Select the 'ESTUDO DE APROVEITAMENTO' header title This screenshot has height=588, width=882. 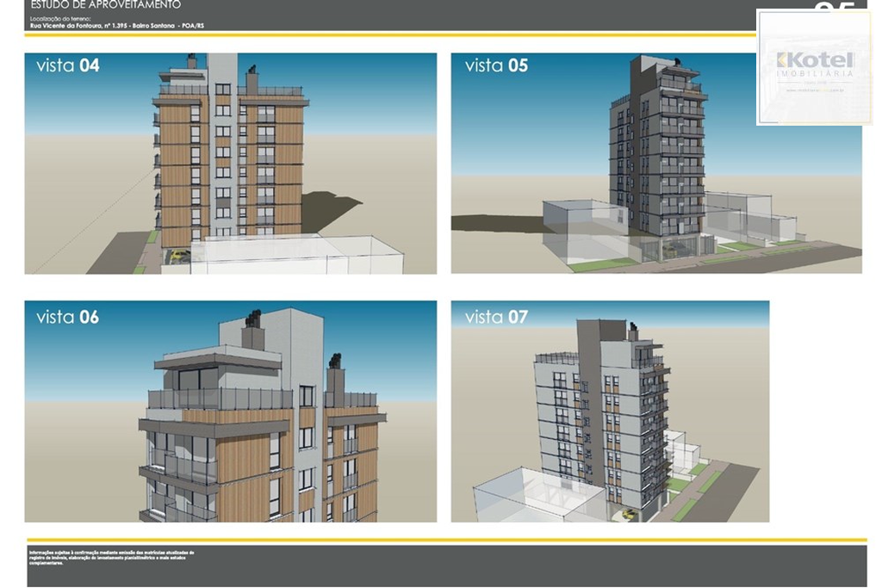pyautogui.click(x=106, y=5)
